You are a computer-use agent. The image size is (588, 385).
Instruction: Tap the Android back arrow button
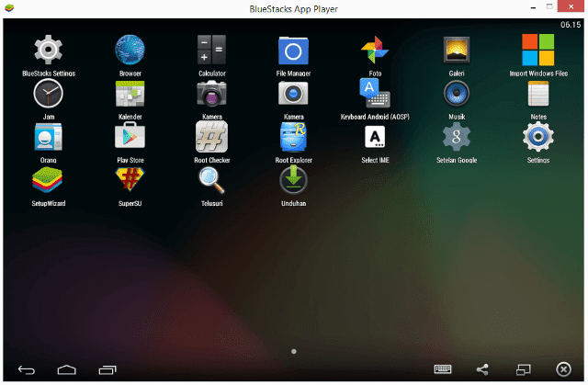tap(27, 370)
